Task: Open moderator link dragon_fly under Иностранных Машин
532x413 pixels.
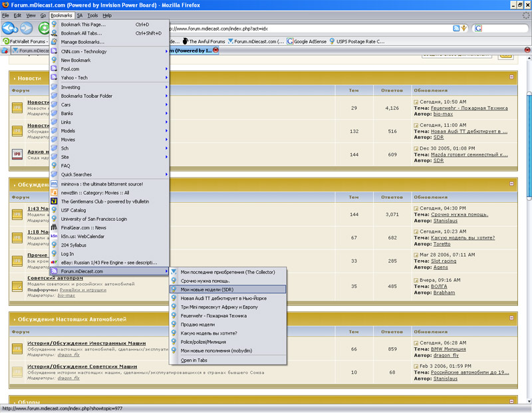Action: click(68, 354)
